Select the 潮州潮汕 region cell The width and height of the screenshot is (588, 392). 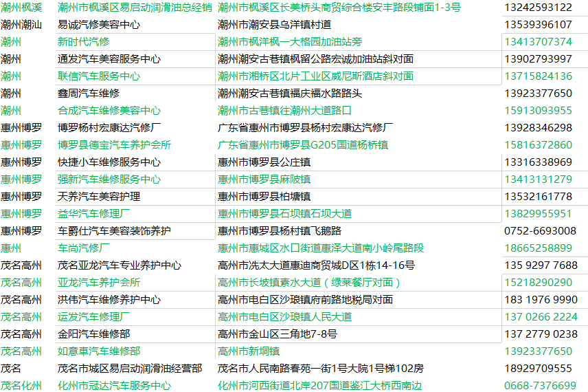pos(21,25)
